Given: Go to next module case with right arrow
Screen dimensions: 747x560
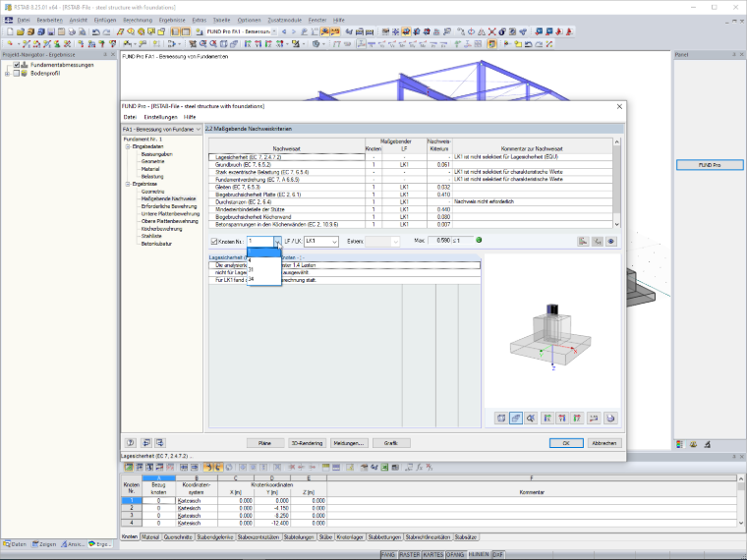Looking at the screenshot, I should point(294,31).
